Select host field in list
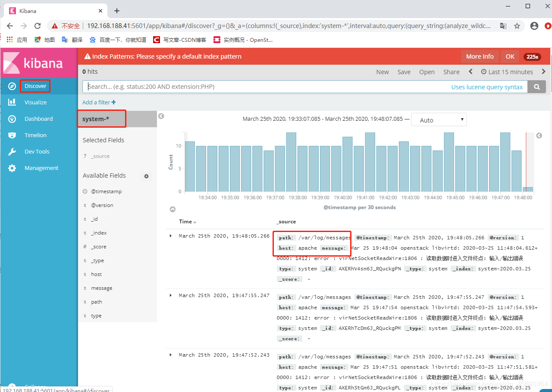The height and width of the screenshot is (392, 552). pos(96,274)
